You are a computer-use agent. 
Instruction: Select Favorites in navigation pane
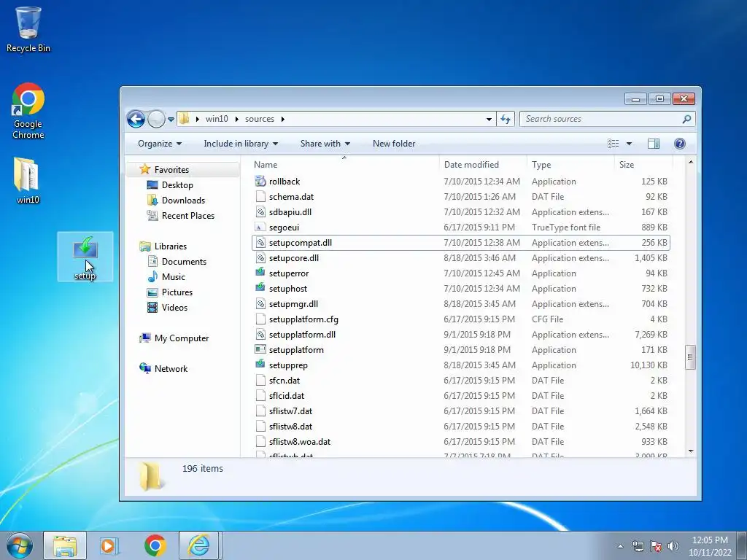coord(171,170)
